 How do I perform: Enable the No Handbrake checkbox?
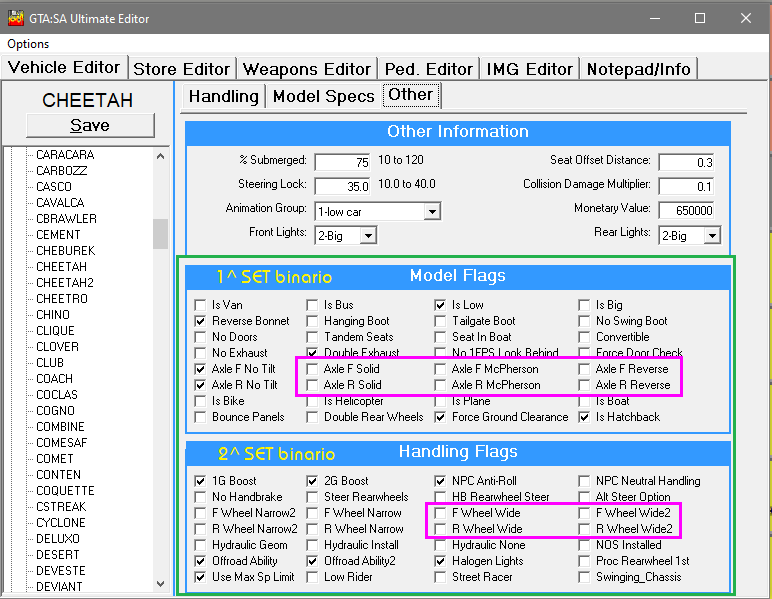tap(200, 497)
